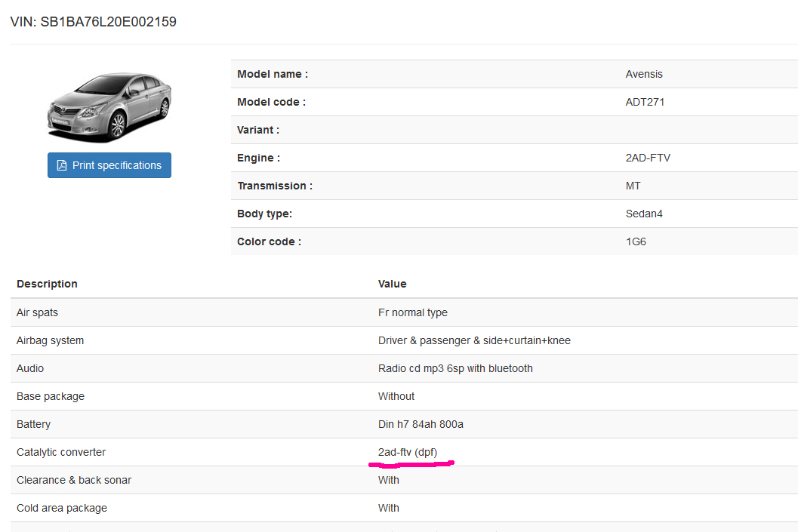Select the VIN SB1BA76L20E002159 heading
Screen dimensions: 798x532
[93, 22]
